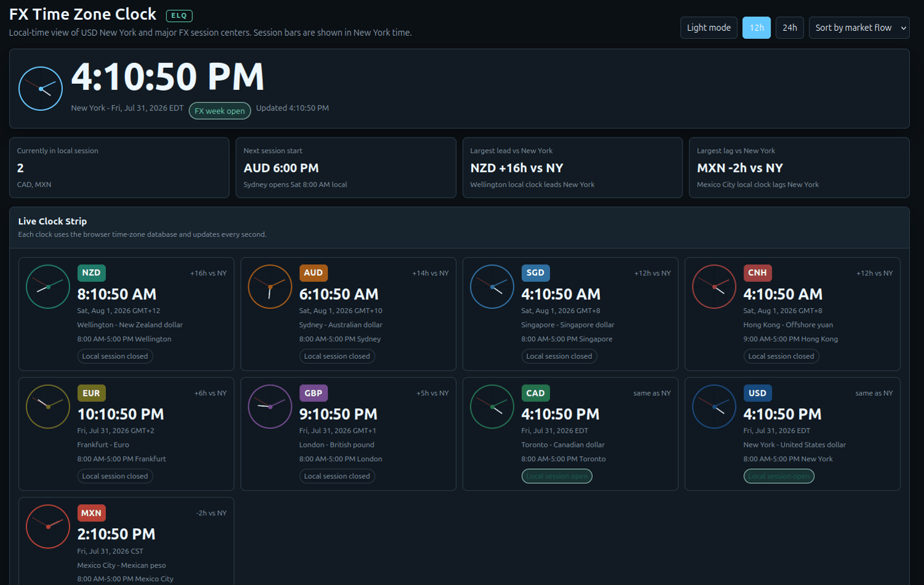
Task: Click MXN -2h vs NY value
Action: tap(740, 168)
